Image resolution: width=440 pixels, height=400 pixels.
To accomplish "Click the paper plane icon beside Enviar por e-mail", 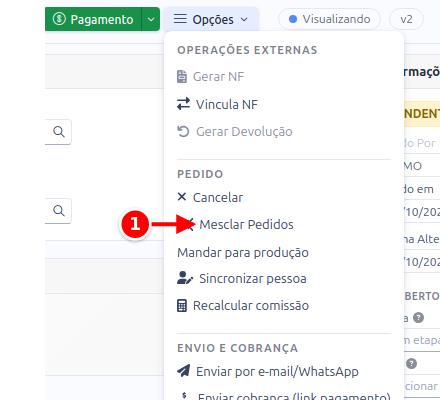I will click(183, 370).
